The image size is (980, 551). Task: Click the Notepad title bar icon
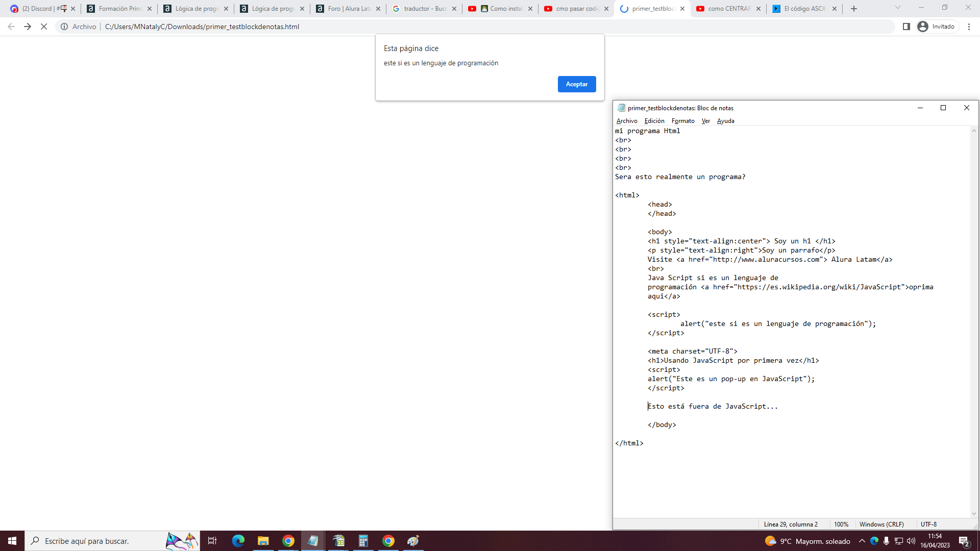pyautogui.click(x=621, y=108)
